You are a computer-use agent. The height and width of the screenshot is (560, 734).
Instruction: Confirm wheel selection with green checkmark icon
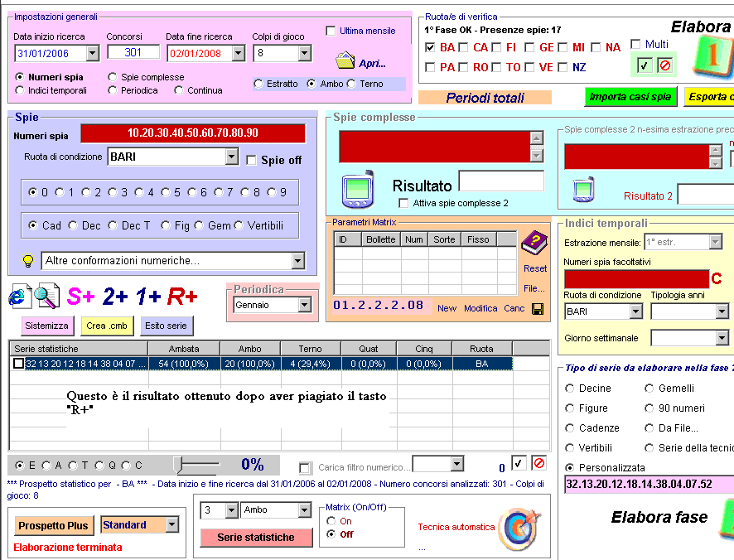[x=645, y=65]
